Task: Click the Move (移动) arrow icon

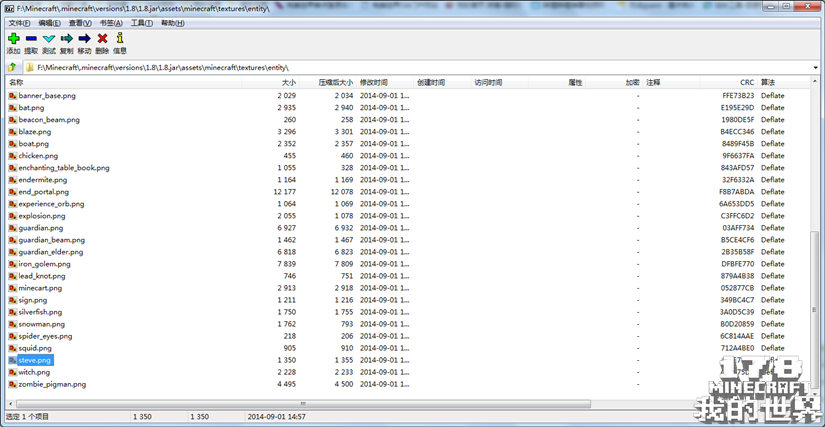Action: tap(84, 38)
